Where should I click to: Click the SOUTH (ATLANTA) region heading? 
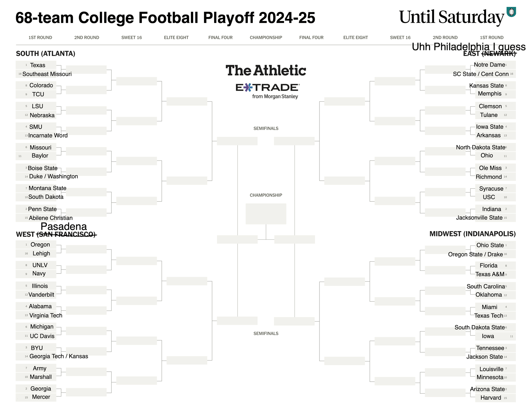[x=46, y=54]
